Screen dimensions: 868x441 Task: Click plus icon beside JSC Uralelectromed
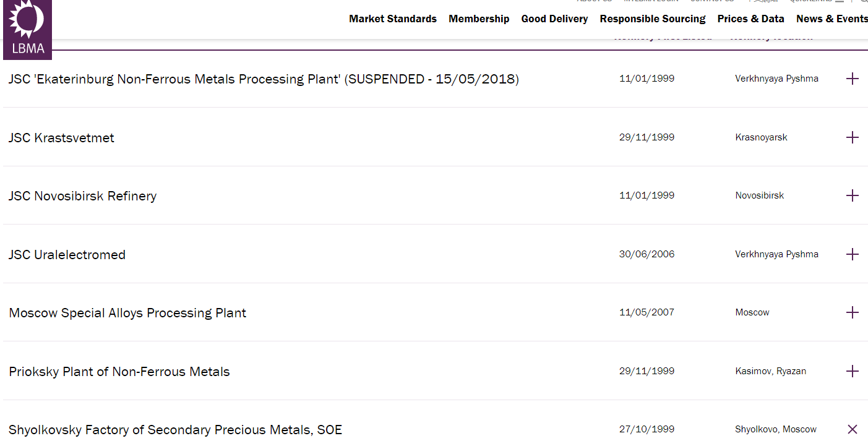tap(852, 254)
